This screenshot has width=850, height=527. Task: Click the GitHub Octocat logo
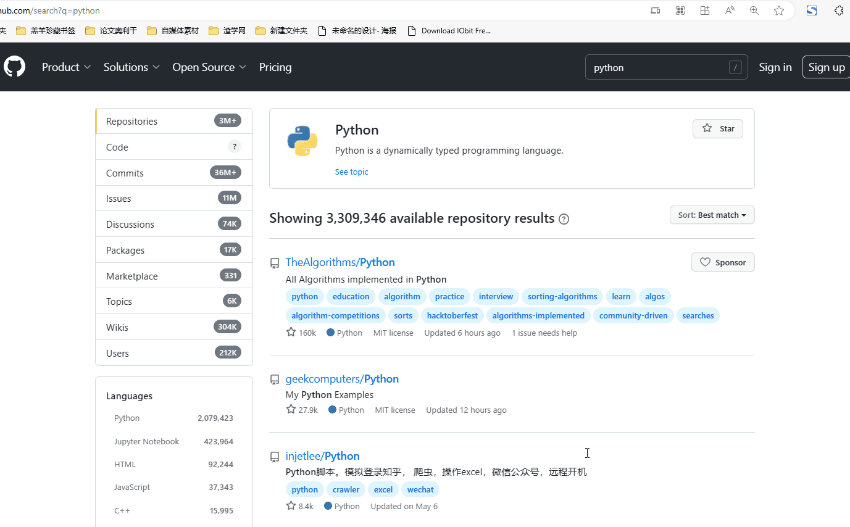(14, 67)
